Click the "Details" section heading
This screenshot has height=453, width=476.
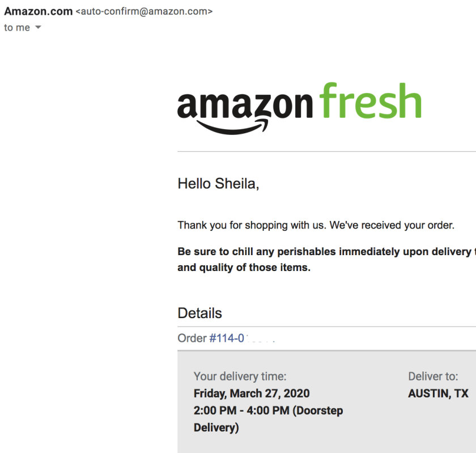(x=199, y=313)
